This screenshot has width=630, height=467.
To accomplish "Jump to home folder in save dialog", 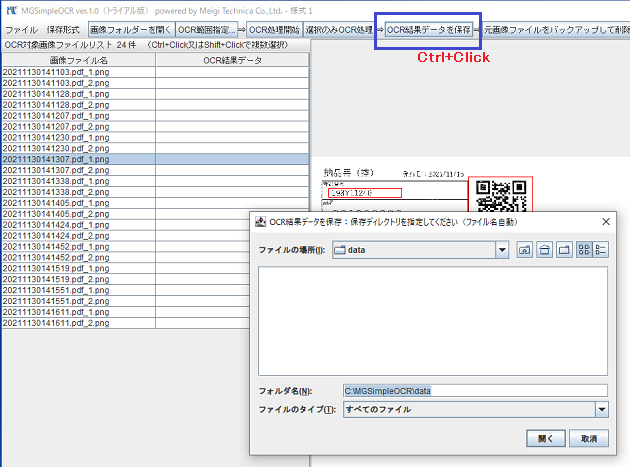I will point(544,250).
